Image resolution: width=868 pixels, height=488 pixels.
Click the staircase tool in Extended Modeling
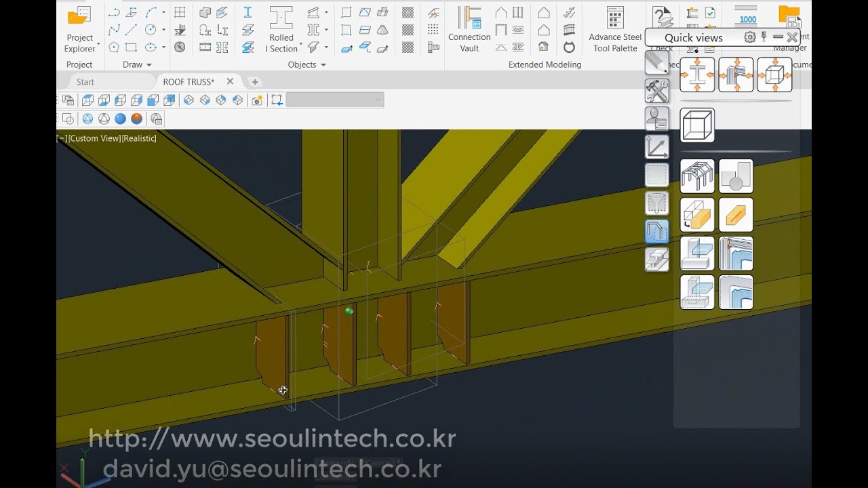(x=570, y=12)
